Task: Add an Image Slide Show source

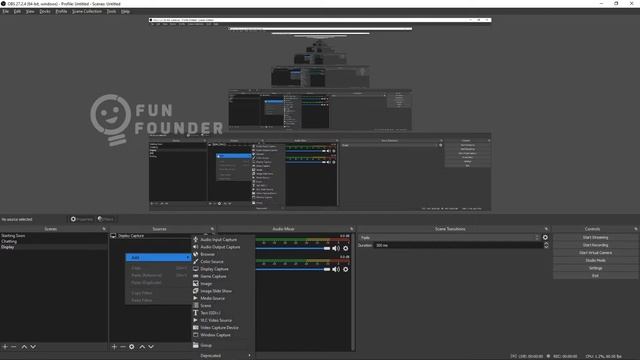Action: pyautogui.click(x=216, y=291)
